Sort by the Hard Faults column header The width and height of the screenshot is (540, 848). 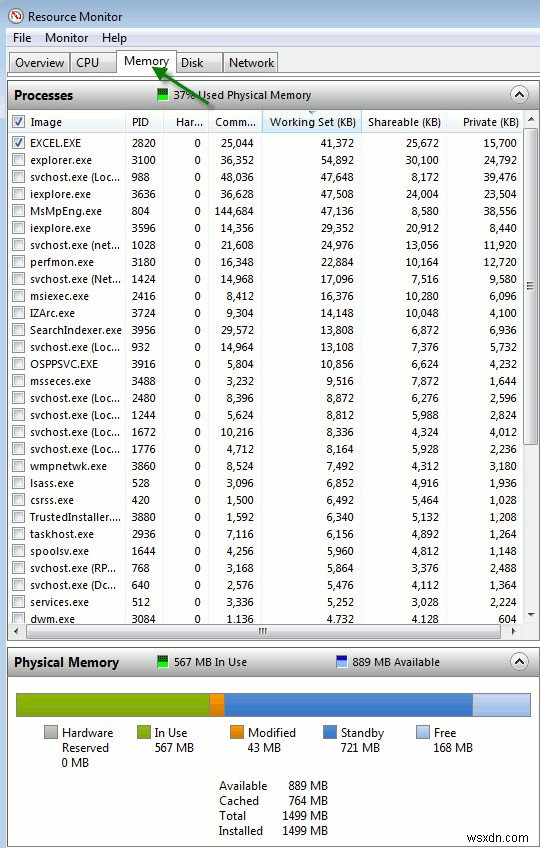click(186, 122)
